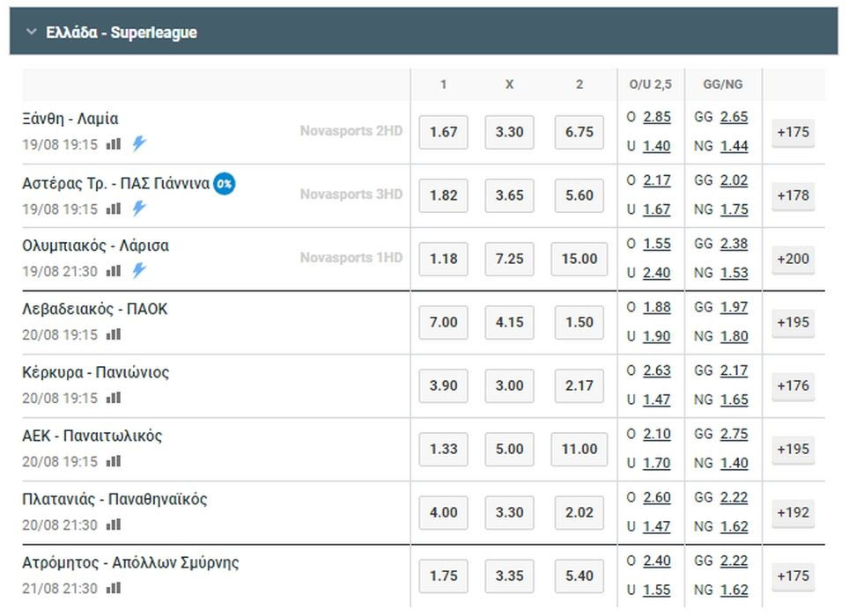Expand +175 more markets for Ξάνθη - Λαμία

793,132
